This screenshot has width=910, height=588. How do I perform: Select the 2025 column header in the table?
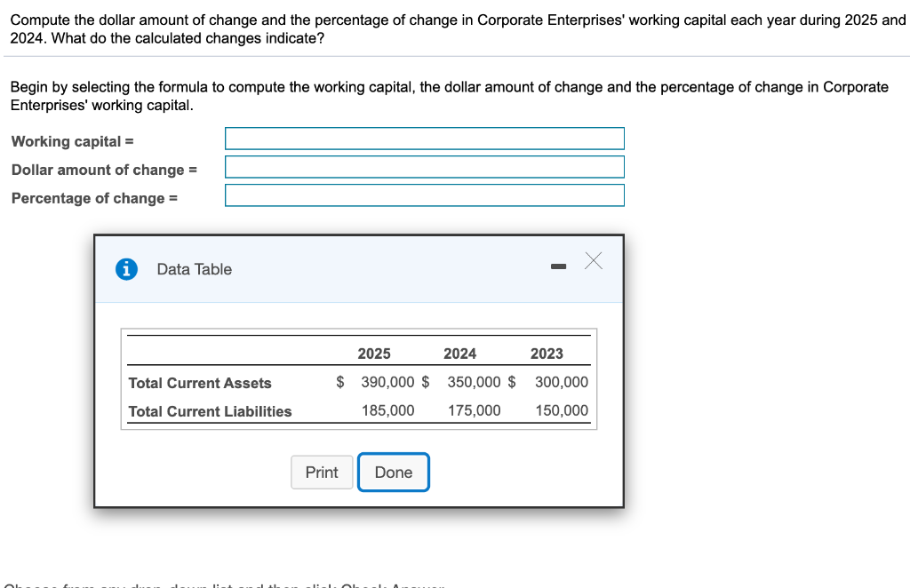click(374, 354)
